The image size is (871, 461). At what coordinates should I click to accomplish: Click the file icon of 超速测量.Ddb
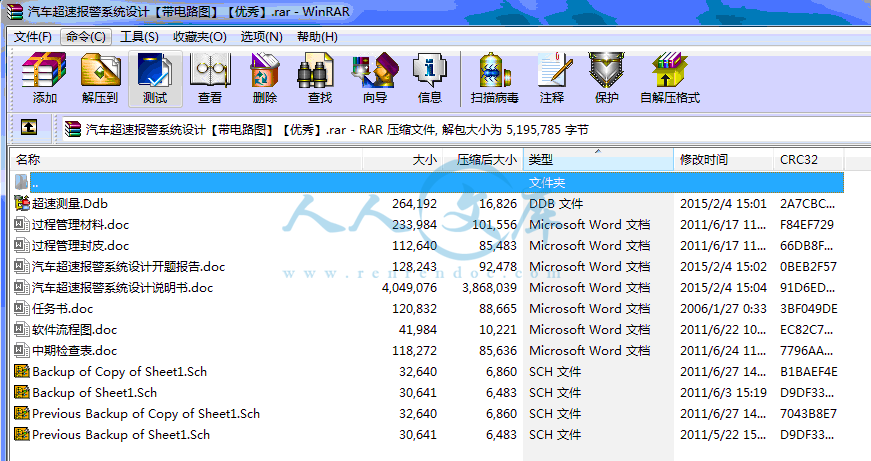(x=22, y=203)
